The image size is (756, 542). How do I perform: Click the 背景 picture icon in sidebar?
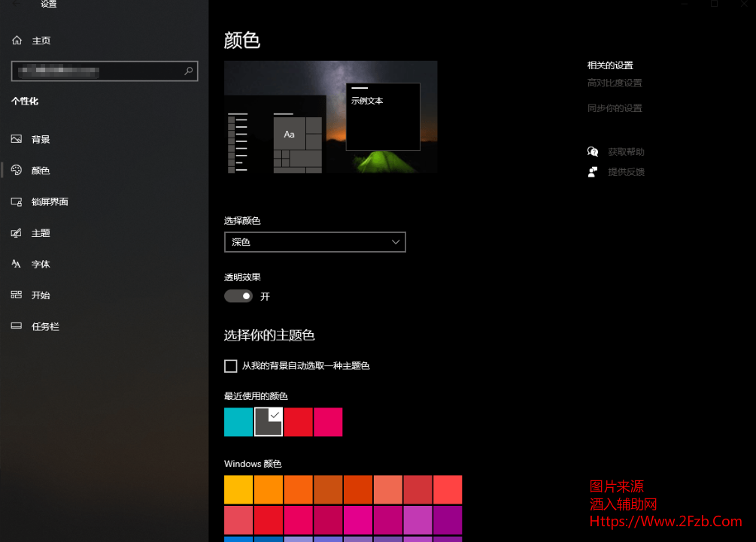17,139
